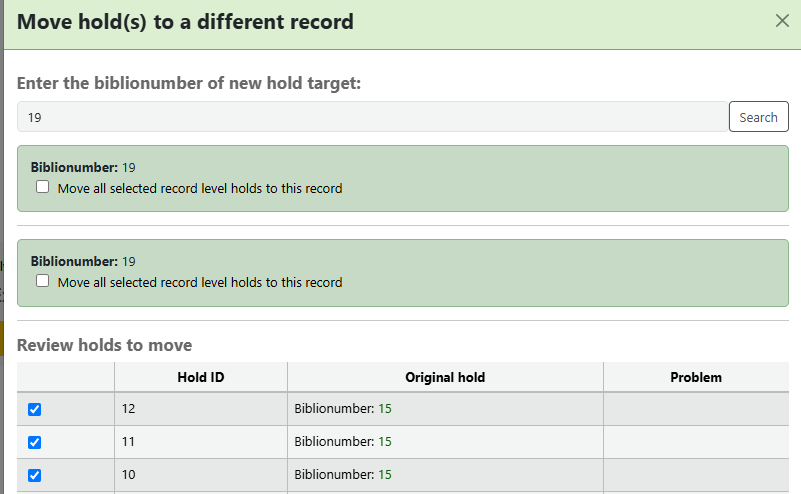The height and width of the screenshot is (494, 801).
Task: Close the Move hold(s) dialog
Action: click(x=782, y=20)
